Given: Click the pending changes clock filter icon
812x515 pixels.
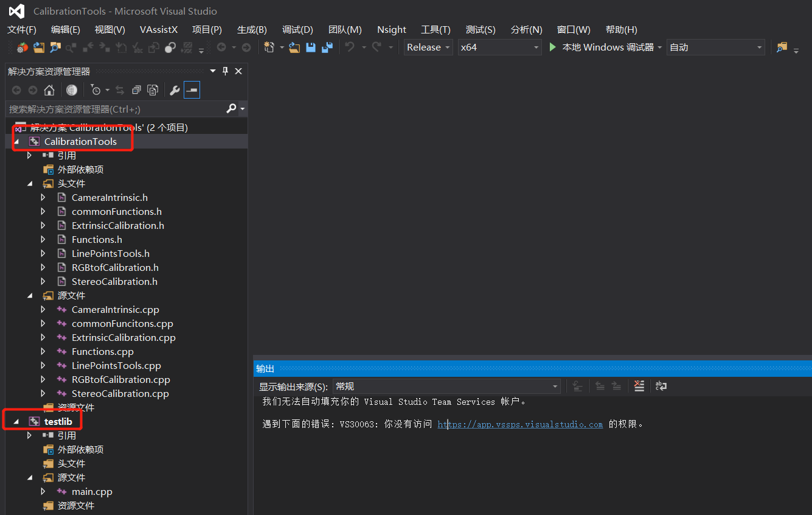Looking at the screenshot, I should click(x=95, y=90).
